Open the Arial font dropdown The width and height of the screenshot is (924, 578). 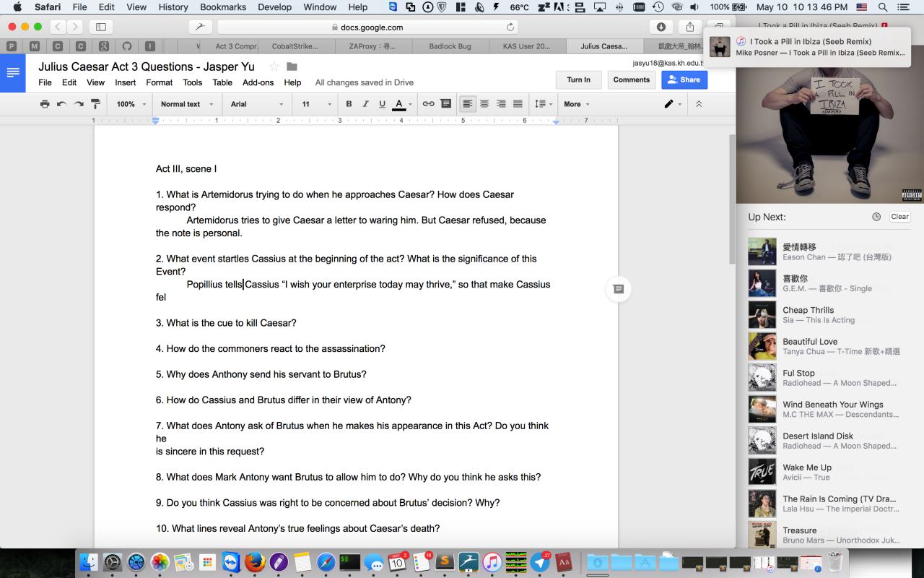257,104
